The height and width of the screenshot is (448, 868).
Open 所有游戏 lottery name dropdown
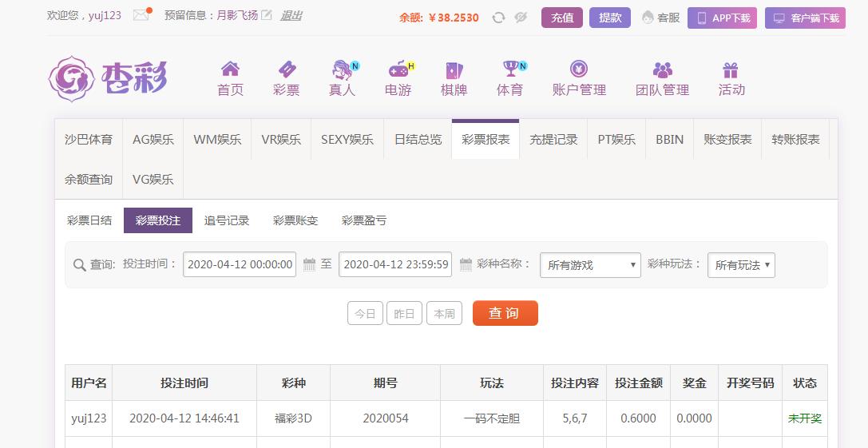pyautogui.click(x=590, y=265)
